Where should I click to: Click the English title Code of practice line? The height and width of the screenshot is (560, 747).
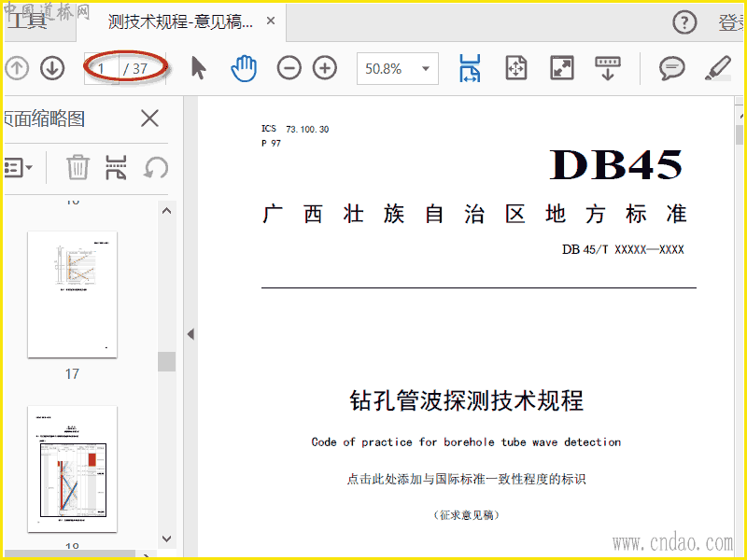pyautogui.click(x=466, y=442)
